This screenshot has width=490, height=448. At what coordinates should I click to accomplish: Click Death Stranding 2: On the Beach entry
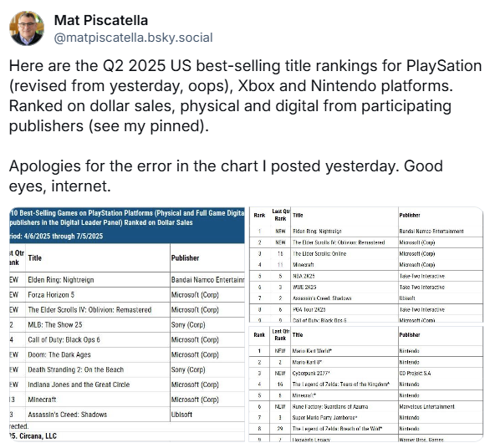coord(75,369)
